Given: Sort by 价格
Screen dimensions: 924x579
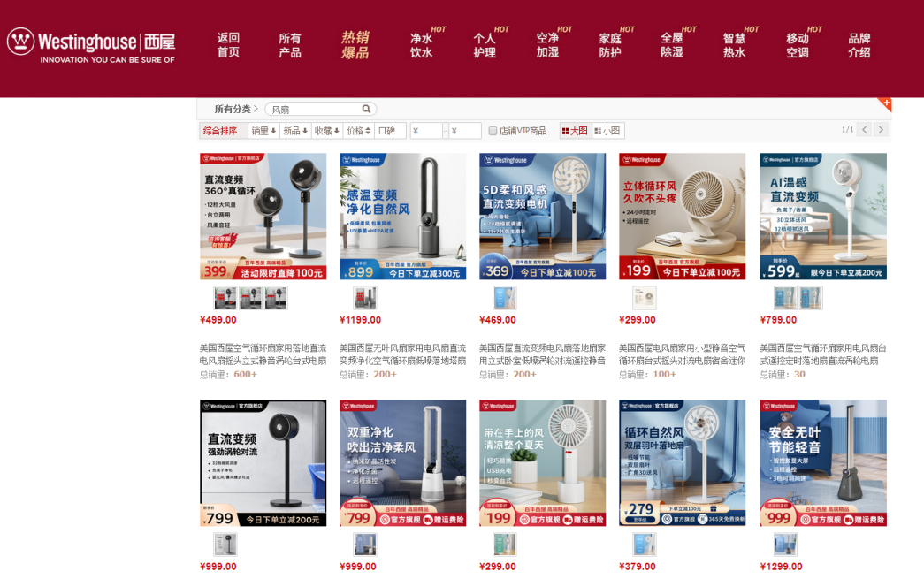Looking at the screenshot, I should (x=359, y=131).
